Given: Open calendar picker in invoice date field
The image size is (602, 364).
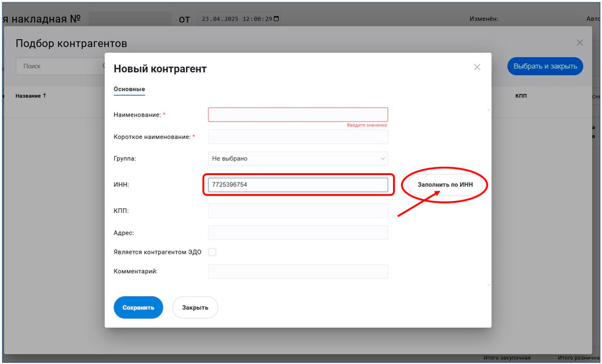Looking at the screenshot, I should [x=276, y=19].
